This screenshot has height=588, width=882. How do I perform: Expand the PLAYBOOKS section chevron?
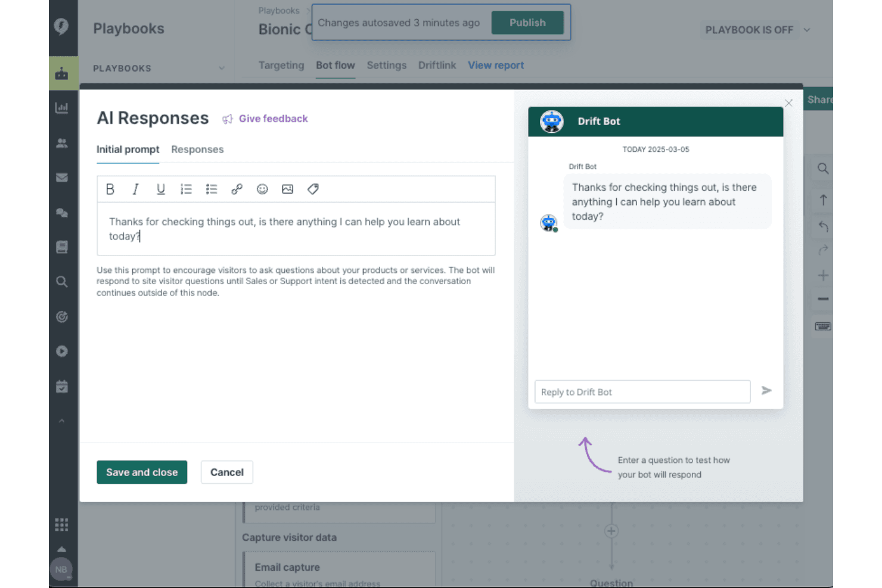click(x=222, y=69)
